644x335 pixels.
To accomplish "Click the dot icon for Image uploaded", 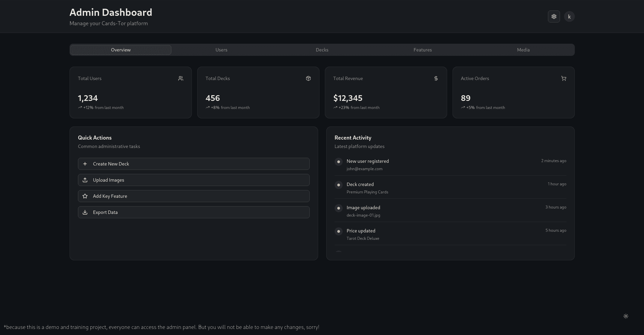I will pos(339,208).
